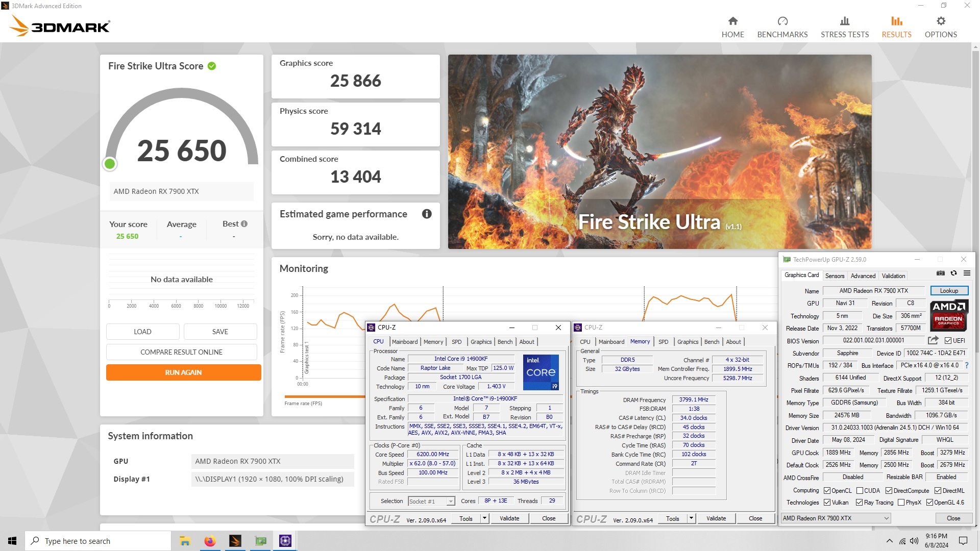Click the green validation checkmark beside Fire Strike Ultra Score
This screenshot has width=980, height=551.
pos(212,66)
